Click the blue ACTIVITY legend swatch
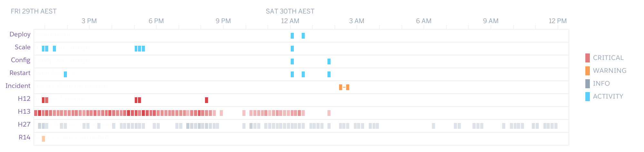The height and width of the screenshot is (152, 644). [588, 97]
